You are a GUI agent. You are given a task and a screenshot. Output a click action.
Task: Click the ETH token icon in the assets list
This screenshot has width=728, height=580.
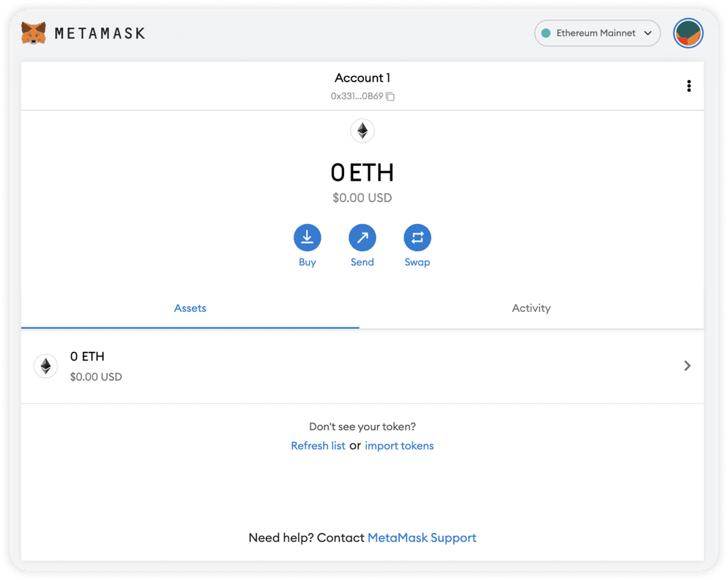point(45,366)
